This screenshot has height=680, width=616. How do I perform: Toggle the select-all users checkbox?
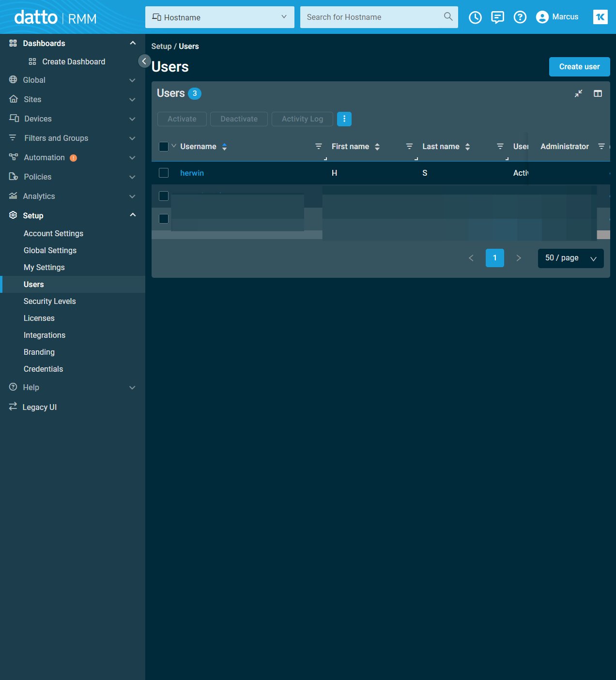click(x=164, y=147)
